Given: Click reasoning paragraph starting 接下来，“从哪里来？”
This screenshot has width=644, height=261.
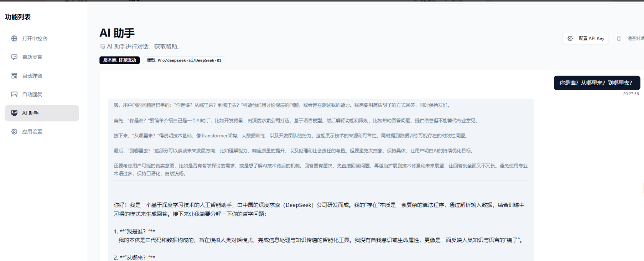Looking at the screenshot, I should click(291, 136).
